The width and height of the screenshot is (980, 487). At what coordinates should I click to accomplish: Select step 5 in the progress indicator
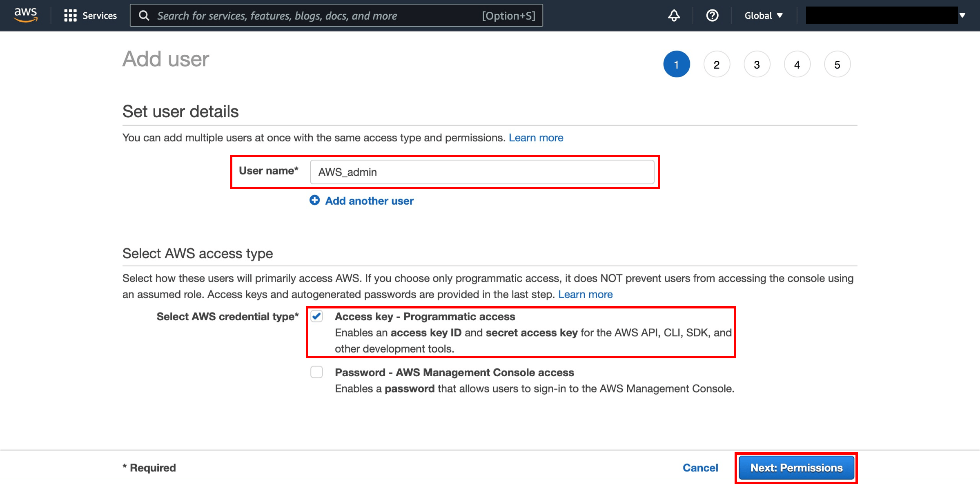(837, 64)
